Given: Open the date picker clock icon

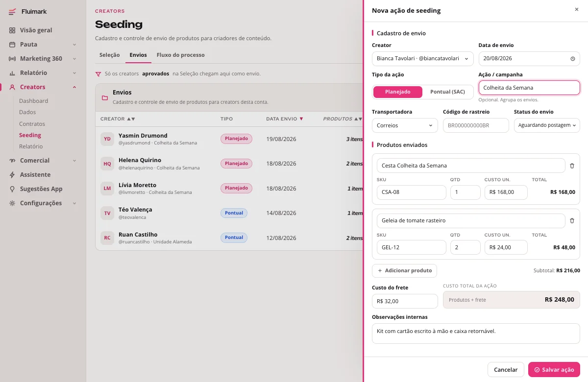Looking at the screenshot, I should (x=573, y=59).
